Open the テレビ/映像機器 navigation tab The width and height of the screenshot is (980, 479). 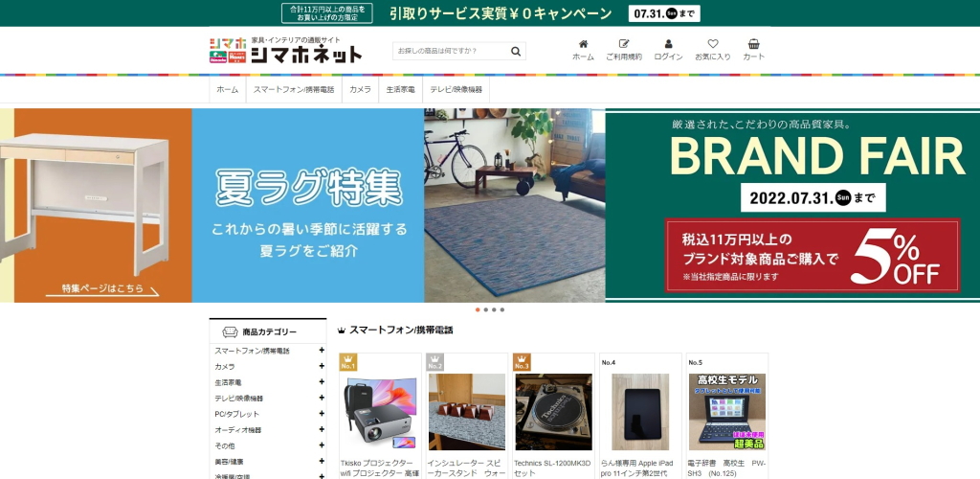coord(457,89)
